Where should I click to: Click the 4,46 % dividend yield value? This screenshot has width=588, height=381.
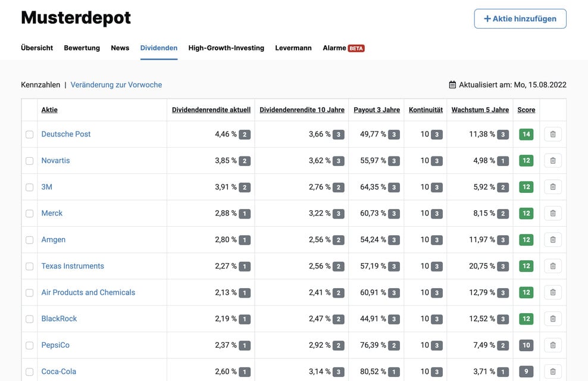(x=226, y=135)
